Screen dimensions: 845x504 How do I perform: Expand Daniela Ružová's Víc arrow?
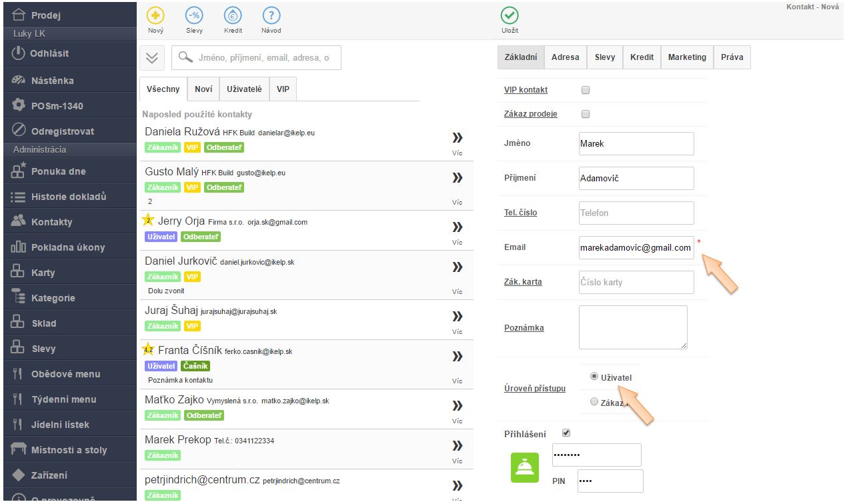457,138
